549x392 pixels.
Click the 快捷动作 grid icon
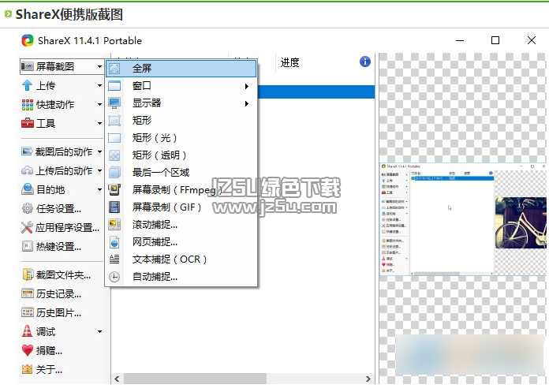[x=28, y=104]
